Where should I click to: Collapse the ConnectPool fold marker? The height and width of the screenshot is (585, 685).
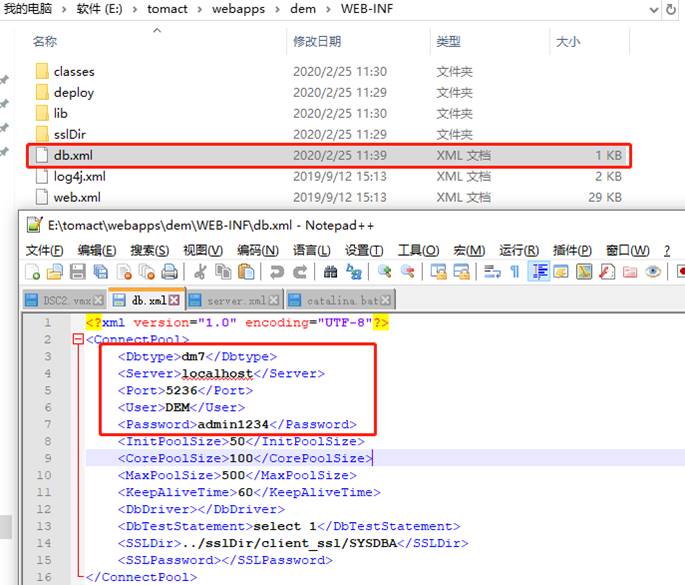click(x=78, y=339)
